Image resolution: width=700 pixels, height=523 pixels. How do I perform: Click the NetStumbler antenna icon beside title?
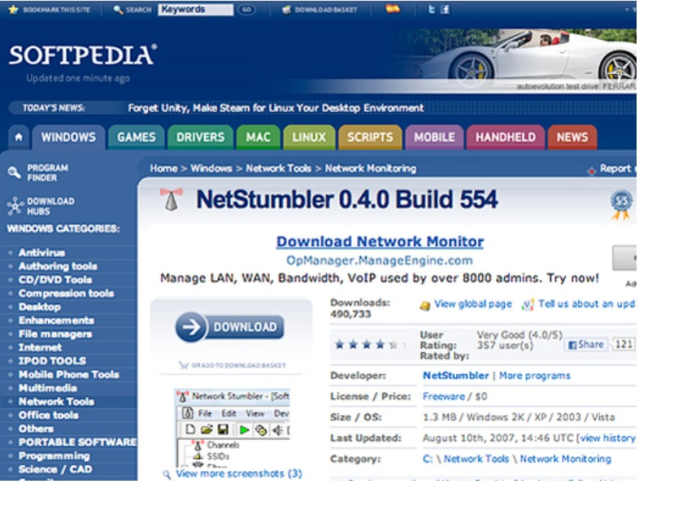pyautogui.click(x=171, y=199)
